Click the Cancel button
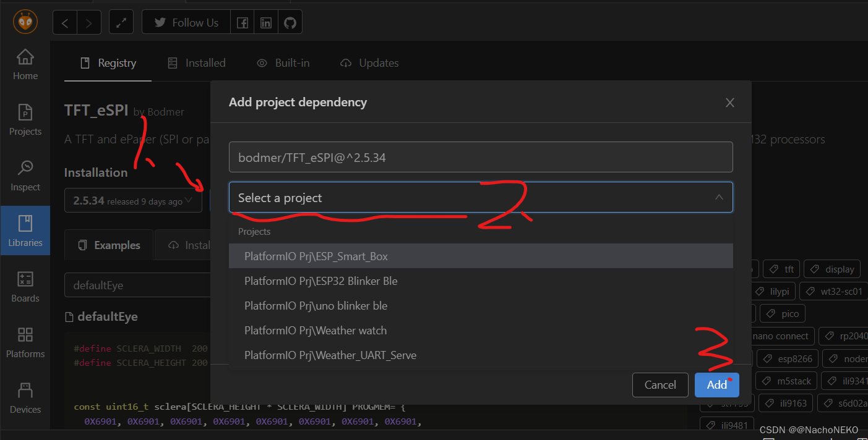 coord(660,385)
